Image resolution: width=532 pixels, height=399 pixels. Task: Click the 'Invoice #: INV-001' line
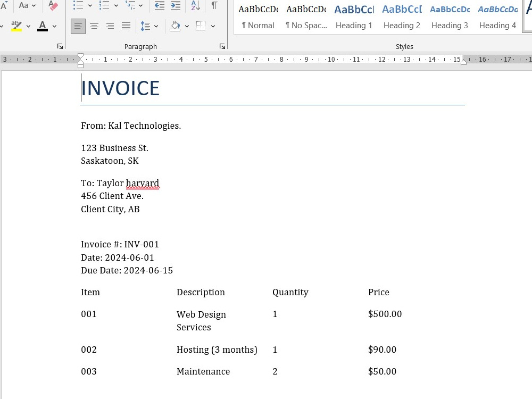click(120, 244)
